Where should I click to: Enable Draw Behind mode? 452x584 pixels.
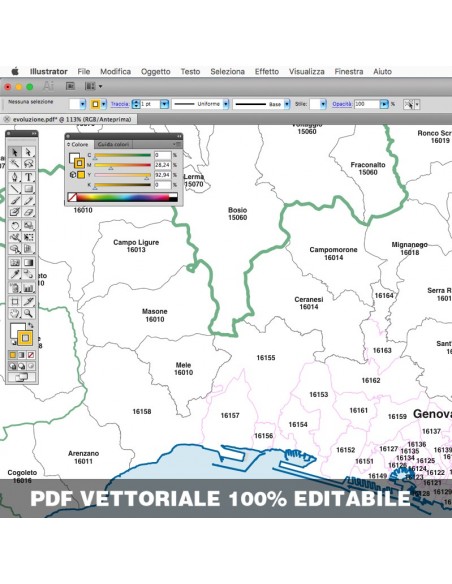(22, 366)
